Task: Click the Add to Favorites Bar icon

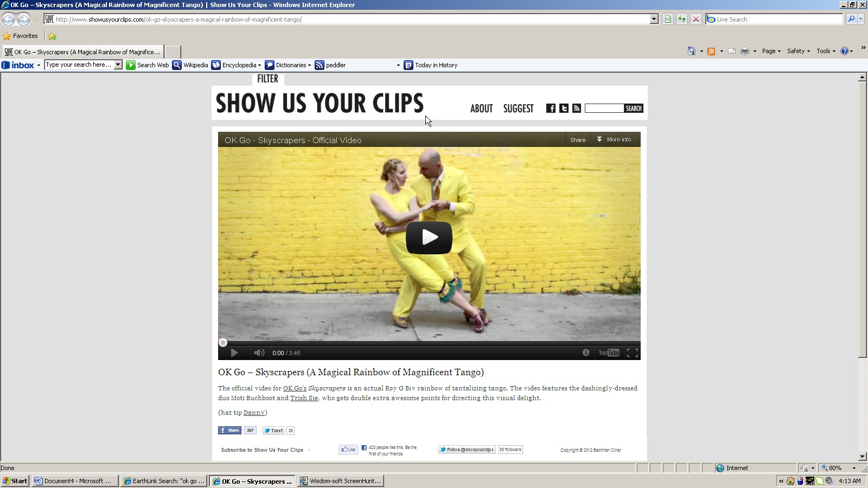Action: click(52, 36)
